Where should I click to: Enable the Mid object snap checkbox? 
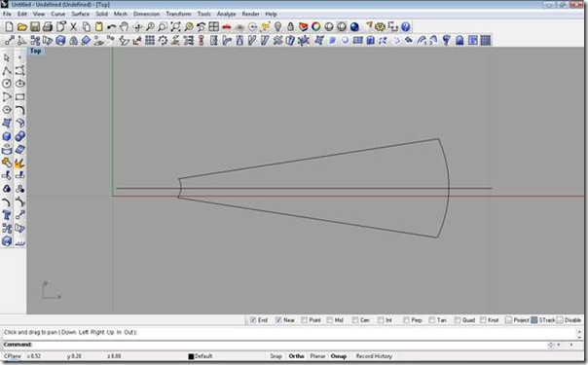330,320
